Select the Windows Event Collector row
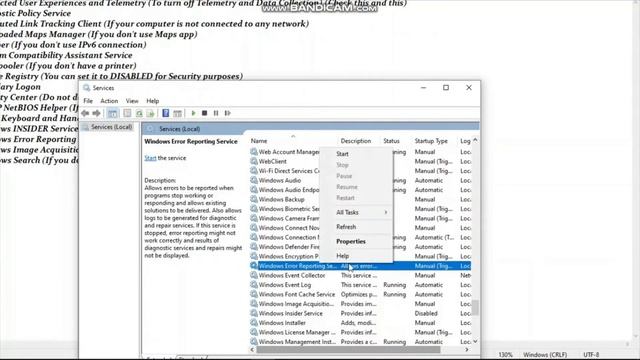Viewport: 640px width, 360px height. [x=360, y=275]
